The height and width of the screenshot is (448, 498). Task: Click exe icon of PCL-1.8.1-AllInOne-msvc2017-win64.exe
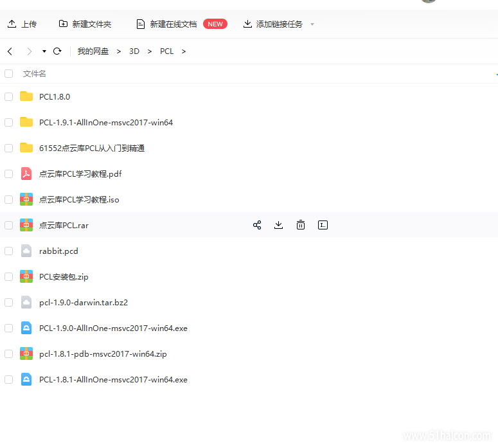tap(26, 380)
